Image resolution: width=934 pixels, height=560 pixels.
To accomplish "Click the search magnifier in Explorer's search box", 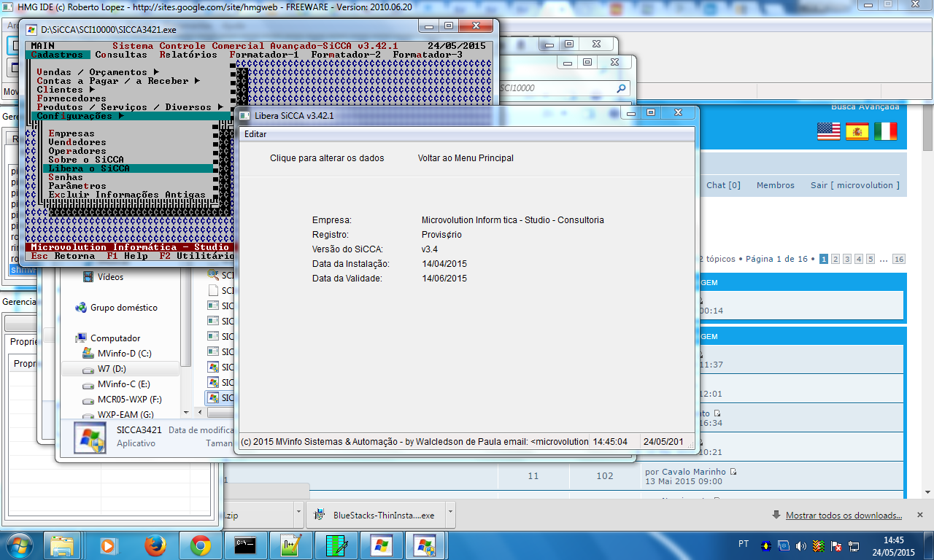I will click(621, 88).
